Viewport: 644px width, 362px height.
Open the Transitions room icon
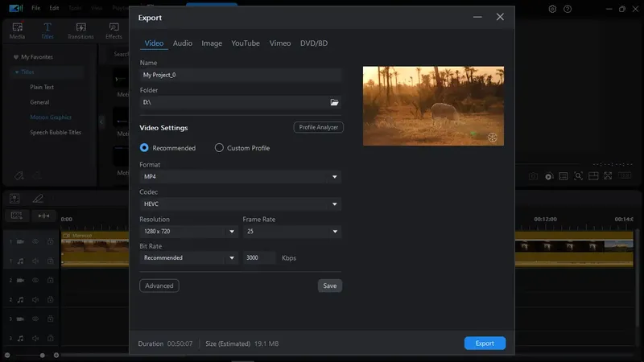[80, 31]
